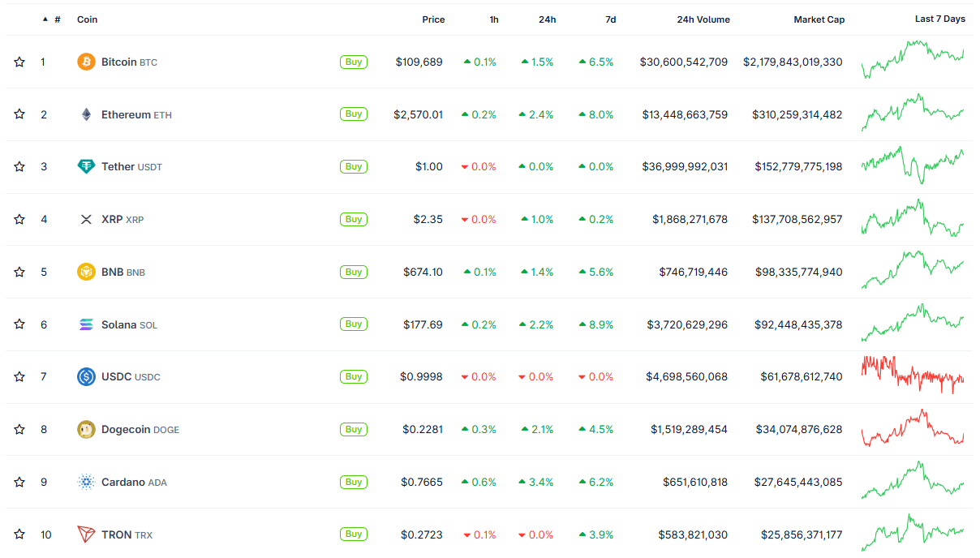Viewport: 980px width, 558px height.
Task: Click Ethereum price $2,570.01
Action: 419,114
